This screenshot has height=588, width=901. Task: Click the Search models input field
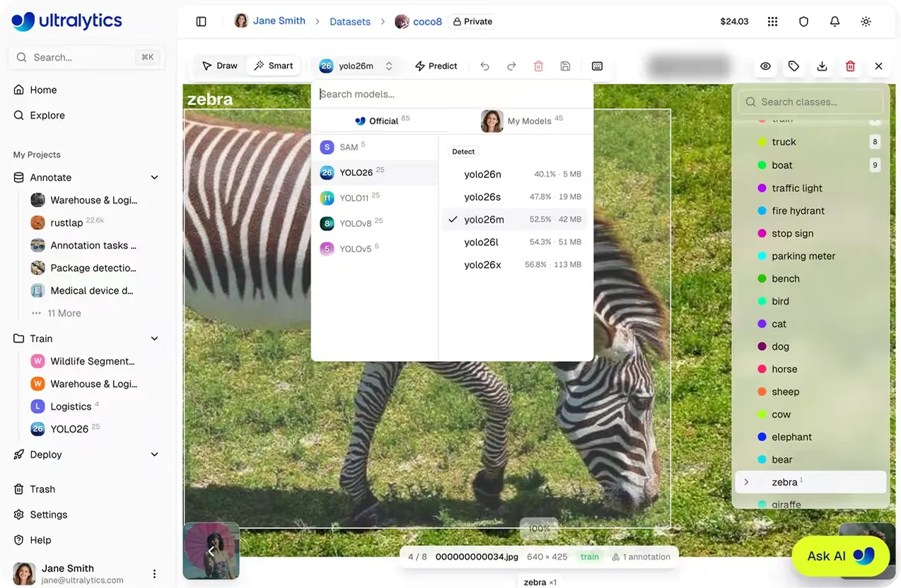click(452, 94)
